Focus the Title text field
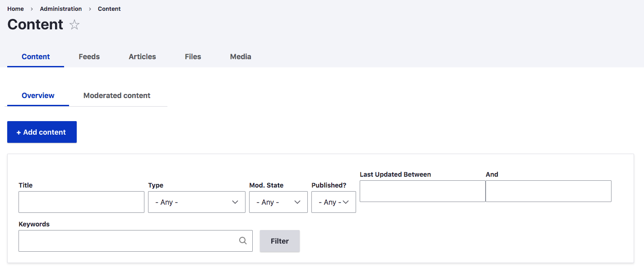 coord(81,202)
